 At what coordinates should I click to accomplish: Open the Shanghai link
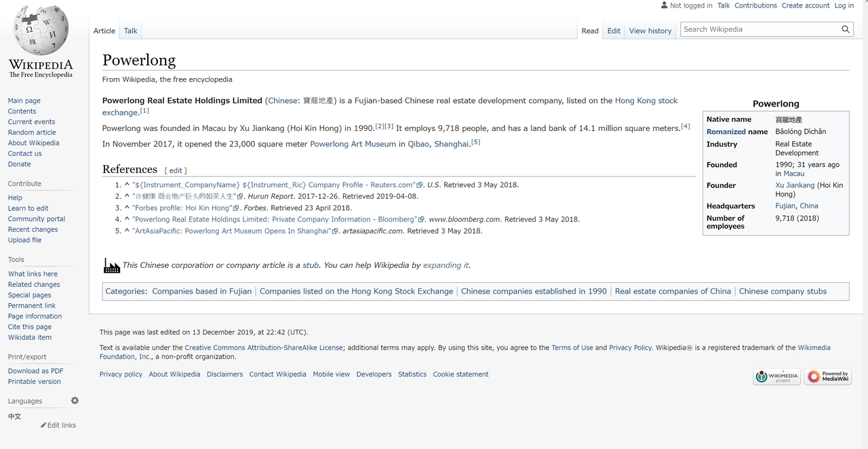[x=452, y=144]
